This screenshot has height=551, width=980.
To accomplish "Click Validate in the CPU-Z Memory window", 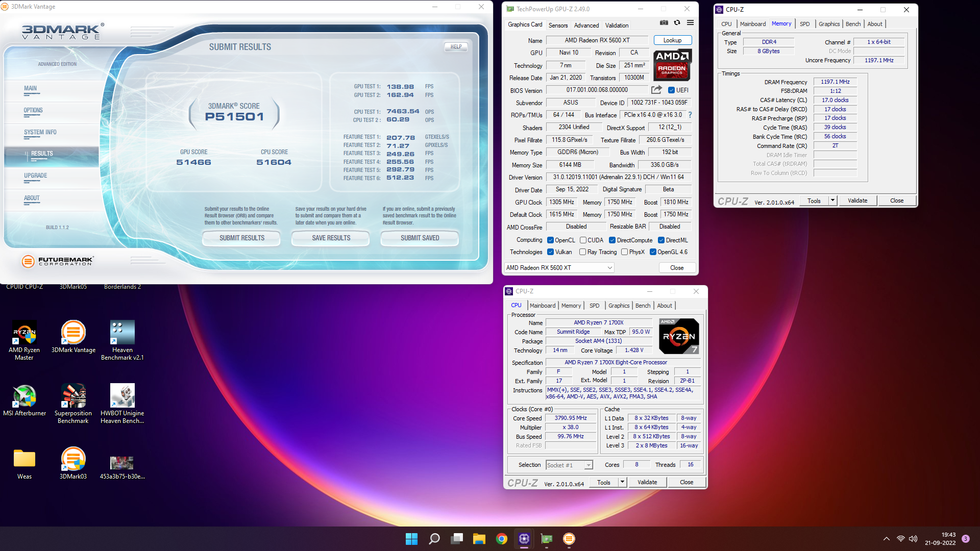I will tap(857, 201).
